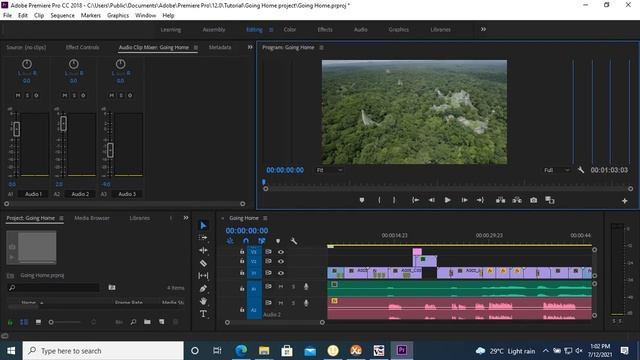Open the Going Home timeline panel menu
This screenshot has width=640, height=360.
tap(265, 218)
